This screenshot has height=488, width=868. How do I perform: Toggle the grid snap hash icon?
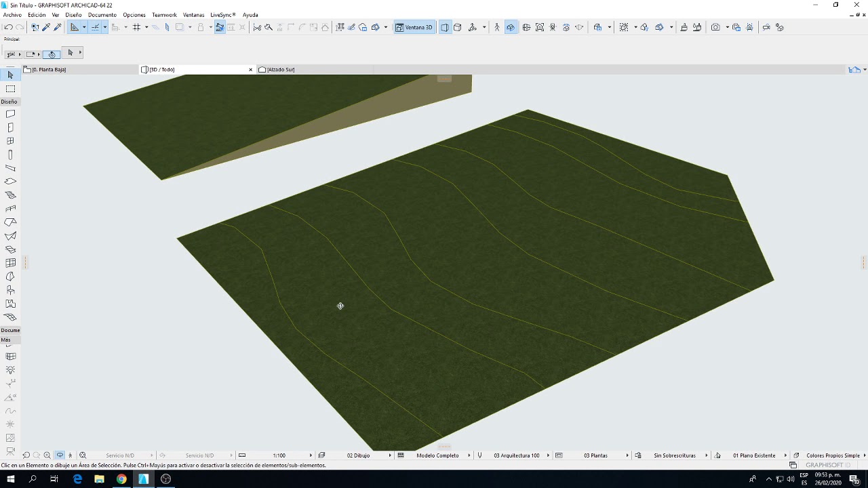(136, 27)
